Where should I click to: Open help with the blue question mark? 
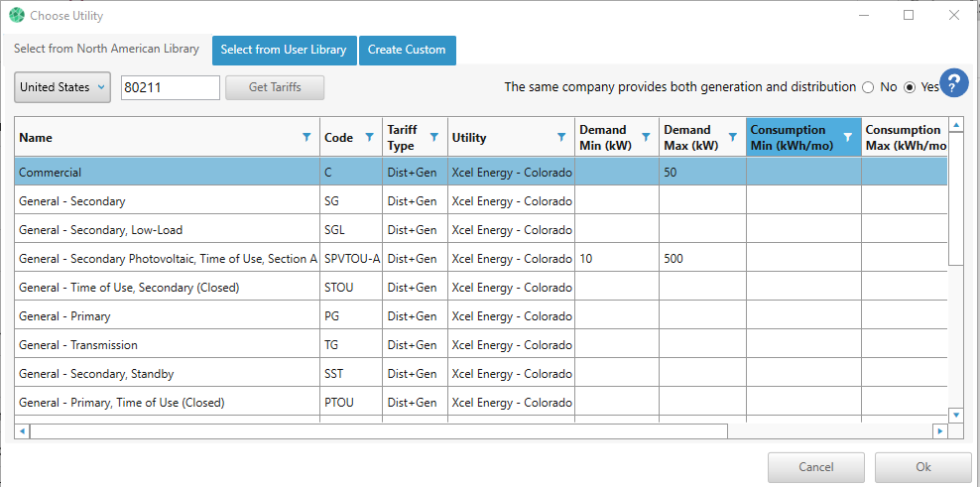[x=953, y=84]
